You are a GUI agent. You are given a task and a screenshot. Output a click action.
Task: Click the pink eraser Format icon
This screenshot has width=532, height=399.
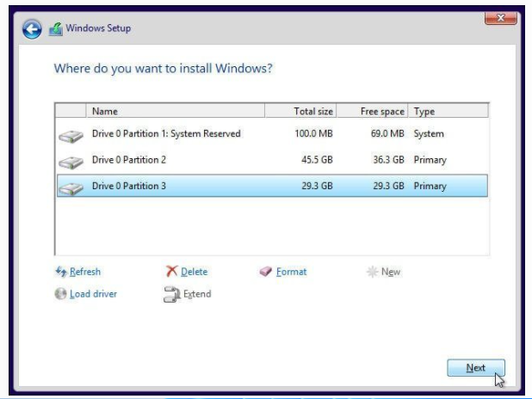coord(266,272)
